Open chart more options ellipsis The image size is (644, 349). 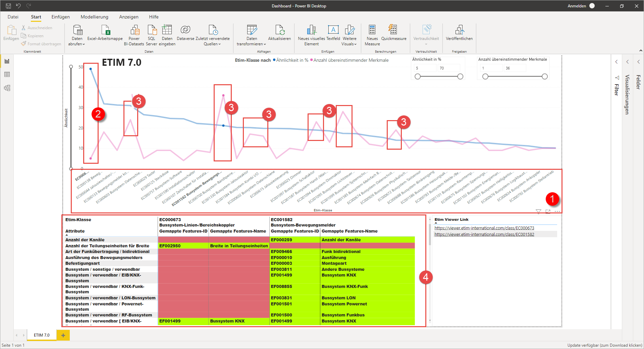pyautogui.click(x=557, y=211)
